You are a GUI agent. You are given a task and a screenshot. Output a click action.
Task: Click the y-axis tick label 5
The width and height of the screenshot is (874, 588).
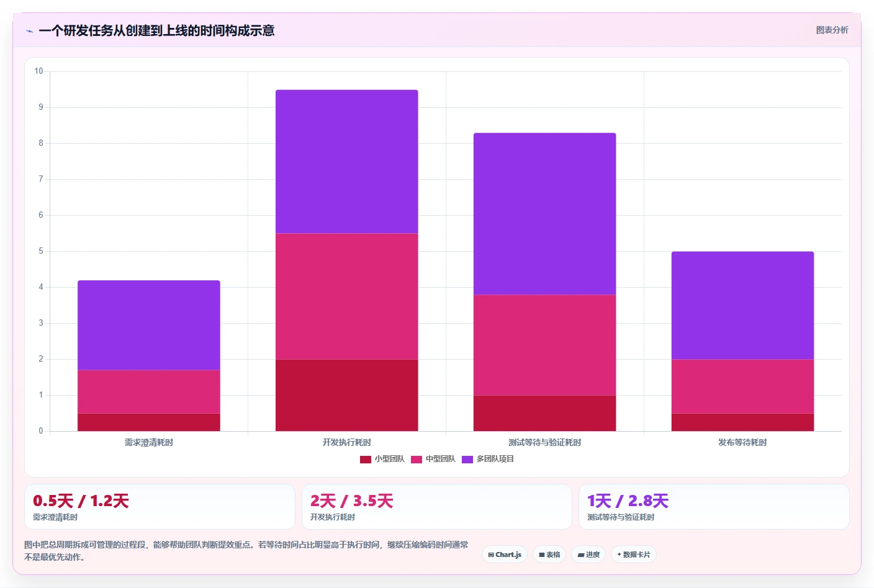click(41, 251)
